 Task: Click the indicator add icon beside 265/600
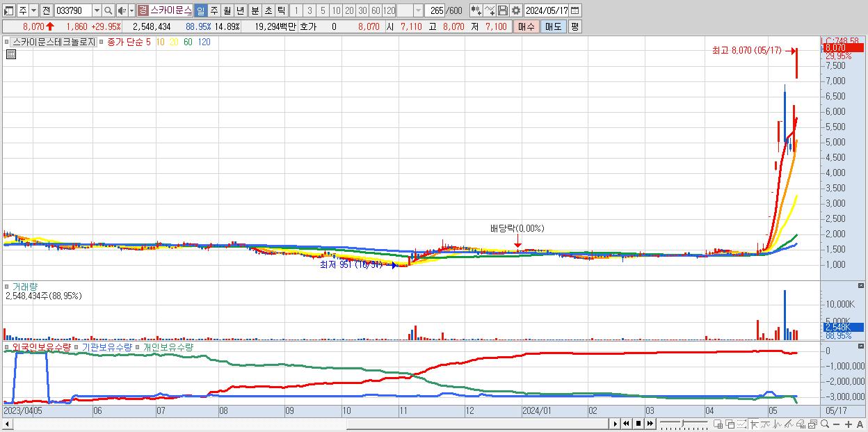(476, 10)
